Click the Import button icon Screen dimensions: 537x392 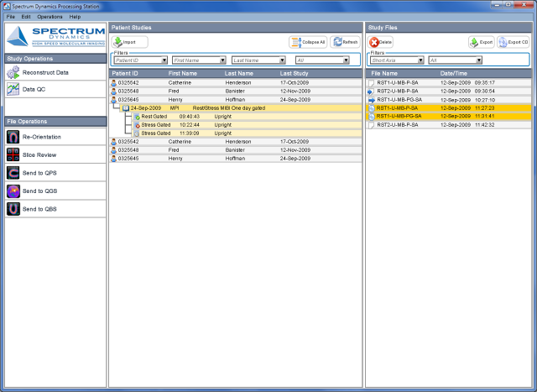tap(117, 42)
